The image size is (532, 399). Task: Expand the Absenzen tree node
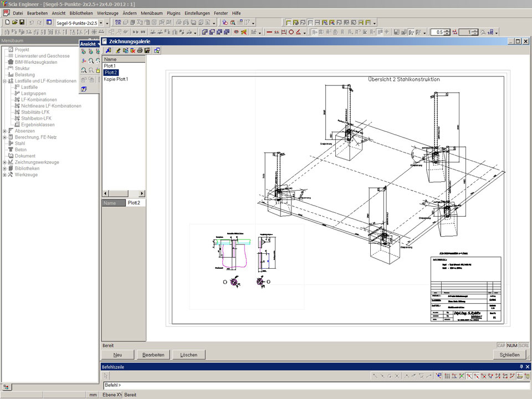coord(4,131)
